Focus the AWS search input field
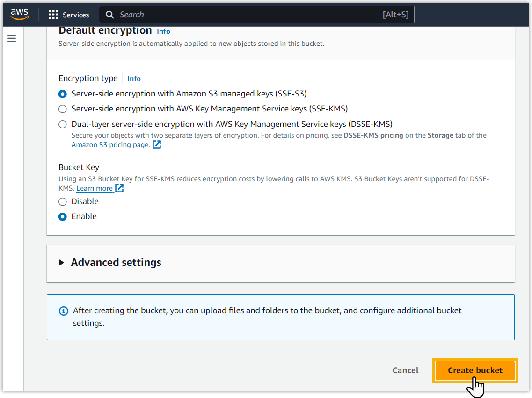The image size is (532, 398). tap(248, 15)
